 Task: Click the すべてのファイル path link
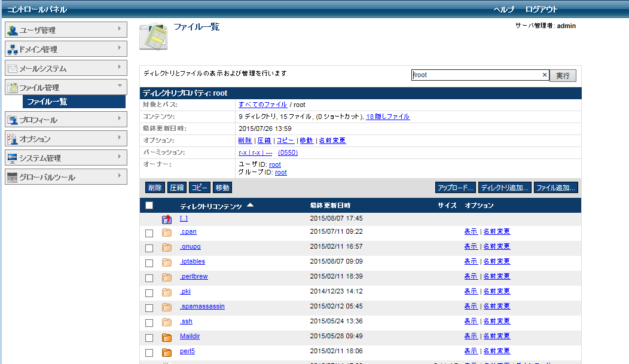(262, 104)
